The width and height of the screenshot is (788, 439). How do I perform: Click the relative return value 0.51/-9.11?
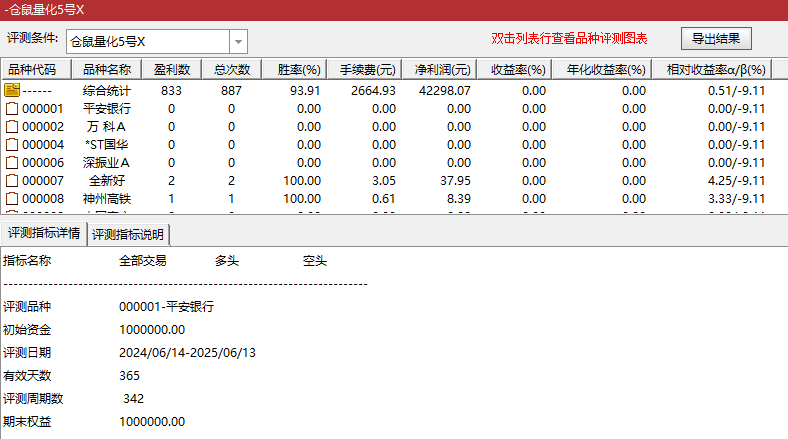[736, 91]
